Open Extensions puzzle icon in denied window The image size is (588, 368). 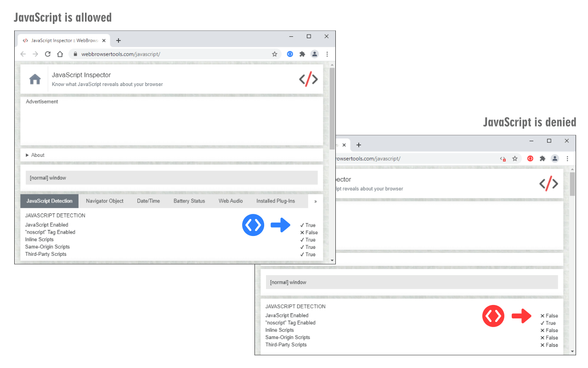(x=543, y=158)
